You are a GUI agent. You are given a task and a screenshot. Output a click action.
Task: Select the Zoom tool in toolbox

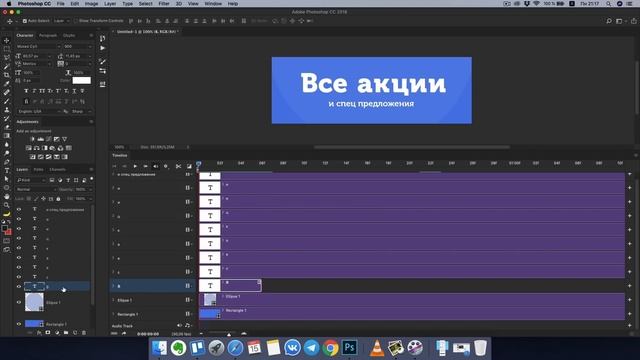click(7, 205)
